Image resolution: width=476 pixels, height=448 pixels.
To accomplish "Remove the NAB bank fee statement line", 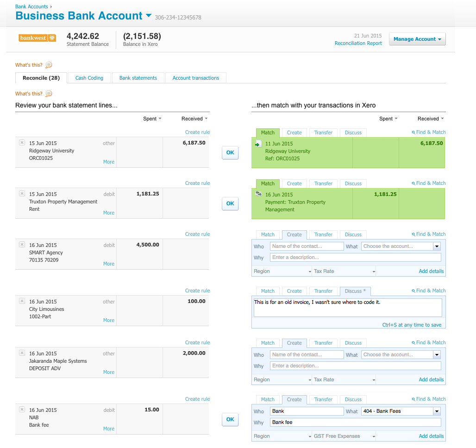I will pyautogui.click(x=22, y=410).
